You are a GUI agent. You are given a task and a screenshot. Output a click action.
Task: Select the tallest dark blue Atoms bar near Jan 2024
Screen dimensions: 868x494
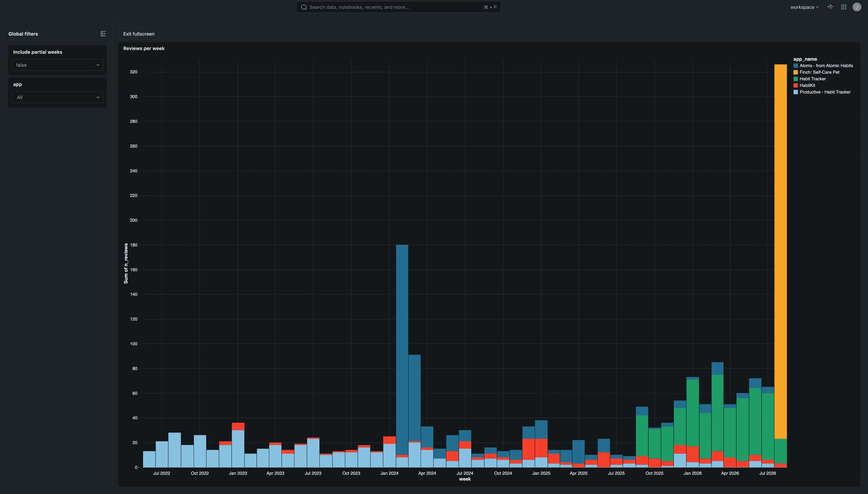pyautogui.click(x=402, y=350)
